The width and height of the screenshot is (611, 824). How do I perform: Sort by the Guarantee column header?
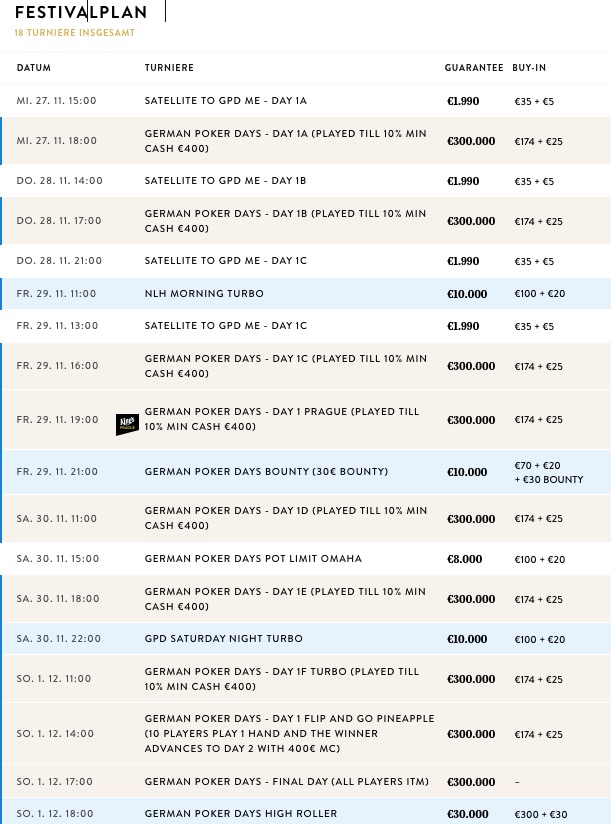pos(474,68)
